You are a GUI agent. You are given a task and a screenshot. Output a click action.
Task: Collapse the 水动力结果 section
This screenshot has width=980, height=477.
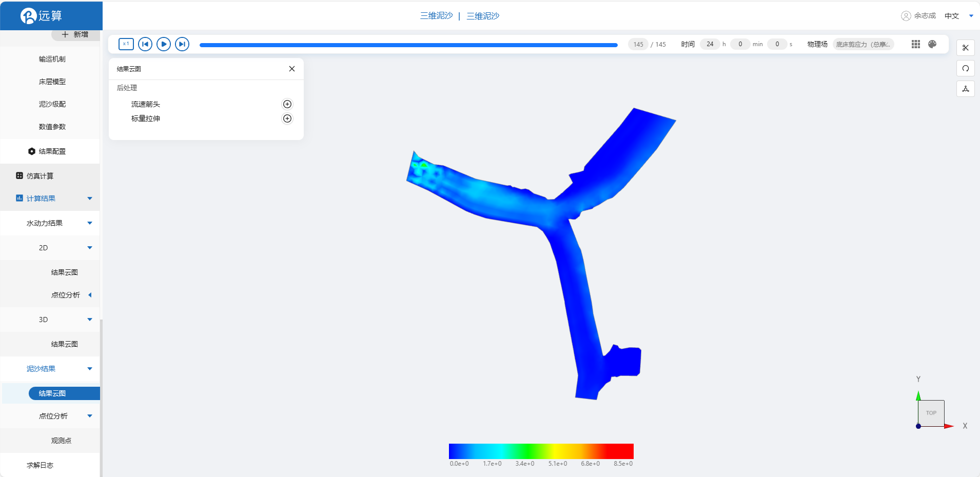coord(90,223)
